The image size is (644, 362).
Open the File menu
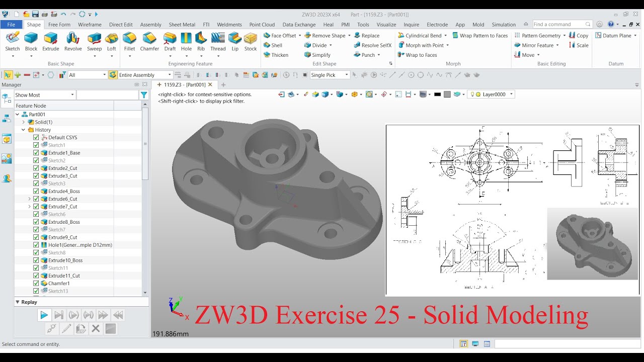point(11,24)
